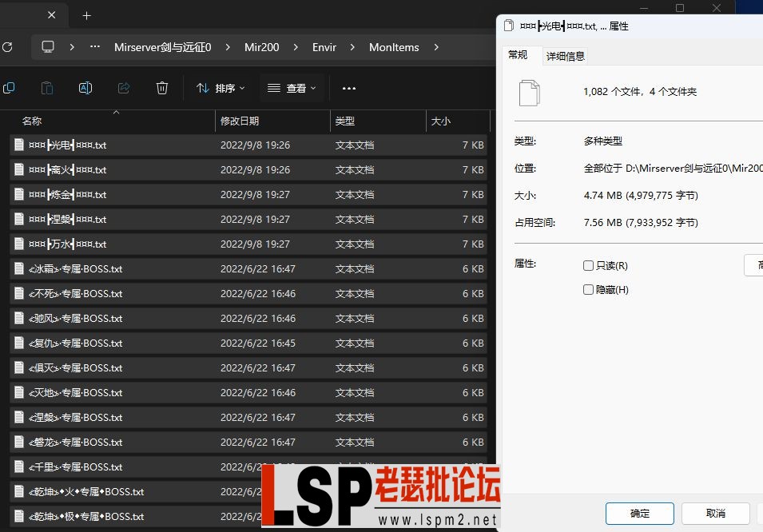Open the address bar ellipsis for hidden path
The width and height of the screenshot is (763, 532).
coord(95,47)
